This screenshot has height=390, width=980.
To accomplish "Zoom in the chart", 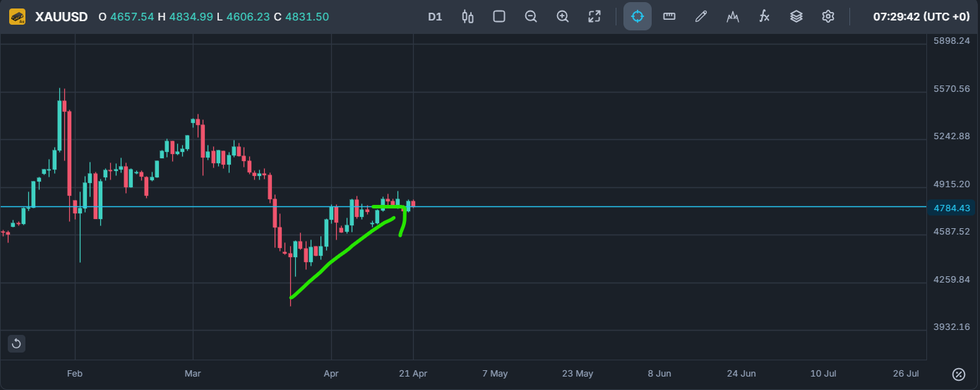I will [563, 16].
